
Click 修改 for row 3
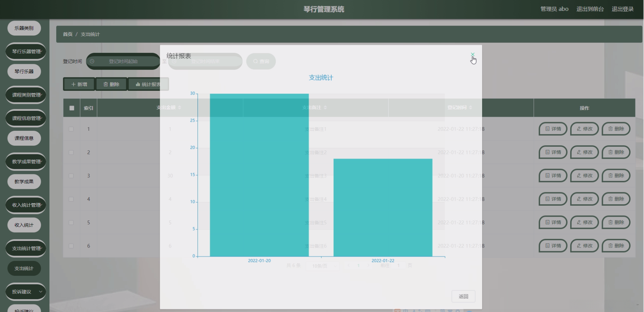[x=585, y=176]
